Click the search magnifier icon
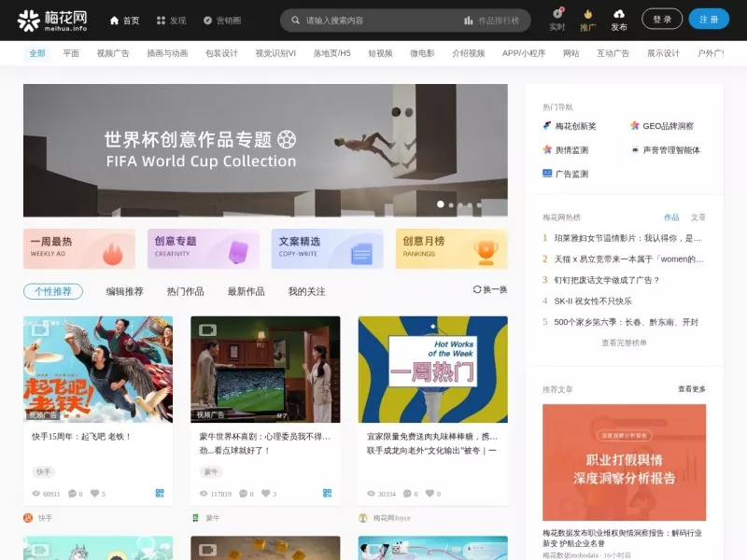This screenshot has height=560, width=747. click(x=295, y=21)
